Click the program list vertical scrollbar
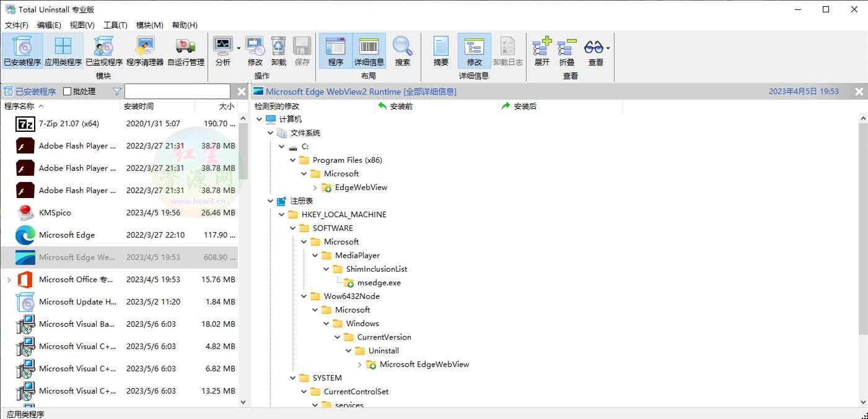The height and width of the screenshot is (419, 868). click(243, 248)
